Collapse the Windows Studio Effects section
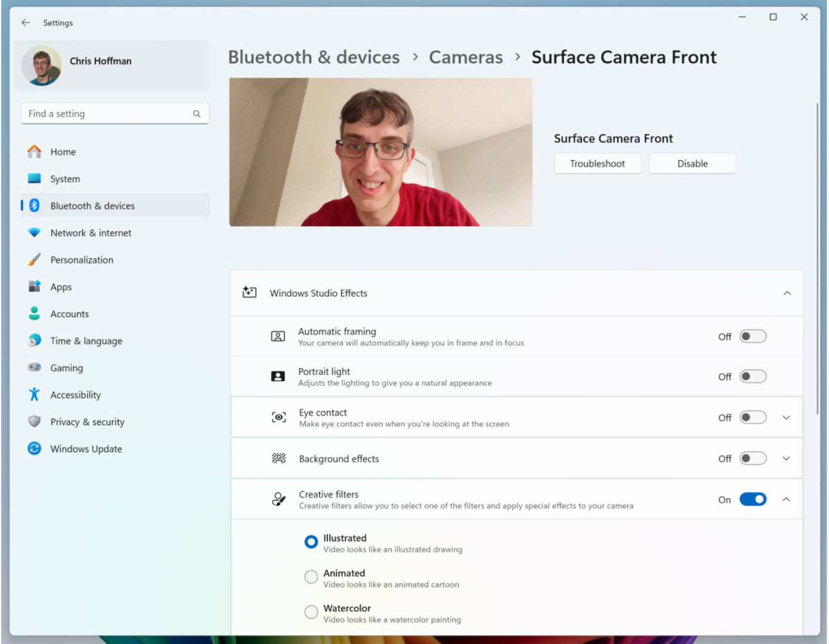This screenshot has height=644, width=829. pyautogui.click(x=787, y=293)
